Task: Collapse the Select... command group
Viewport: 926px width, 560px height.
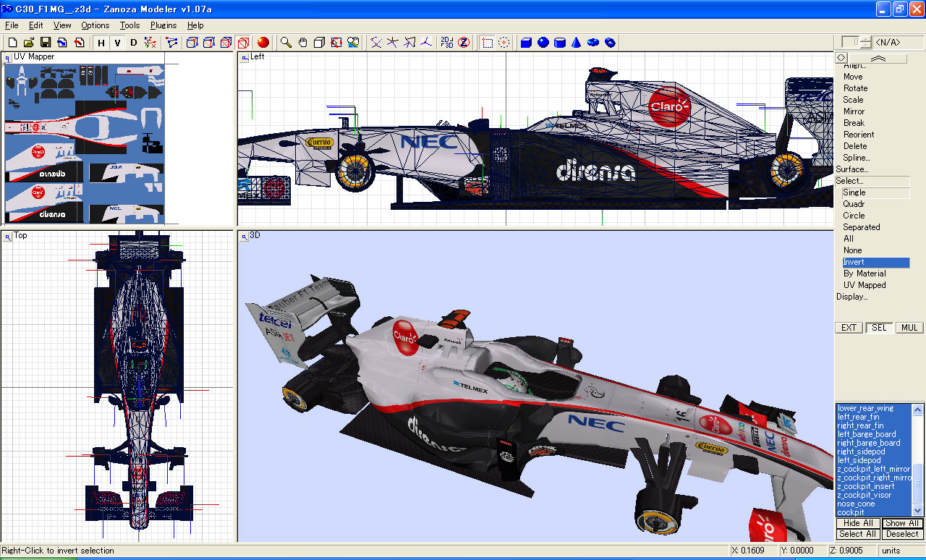Action: pos(850,181)
